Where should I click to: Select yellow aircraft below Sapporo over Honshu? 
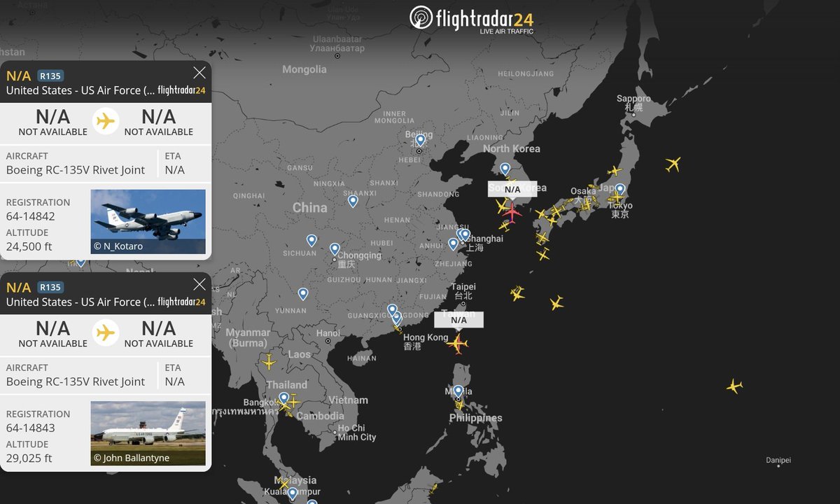(614, 171)
